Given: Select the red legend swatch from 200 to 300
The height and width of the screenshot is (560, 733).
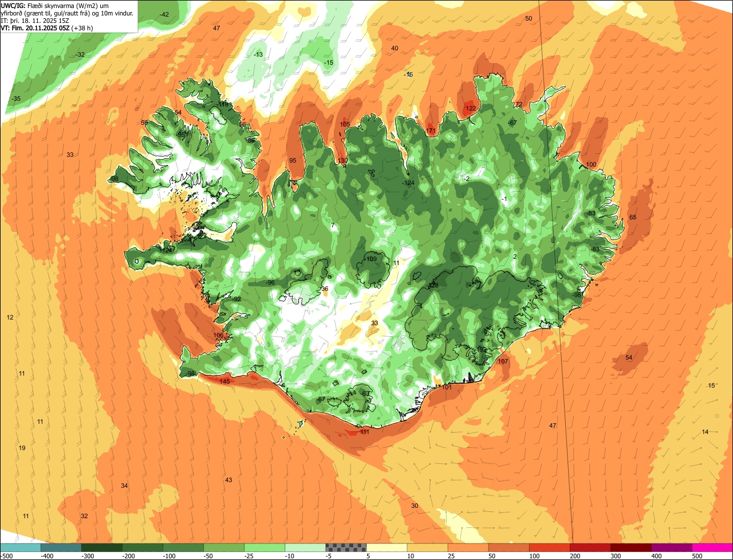Looking at the screenshot, I should coord(590,547).
